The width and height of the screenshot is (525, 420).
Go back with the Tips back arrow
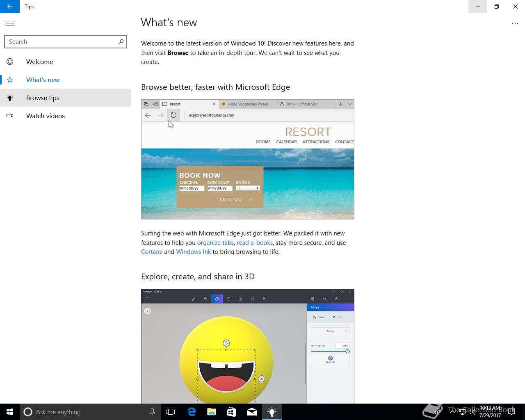pyautogui.click(x=10, y=7)
